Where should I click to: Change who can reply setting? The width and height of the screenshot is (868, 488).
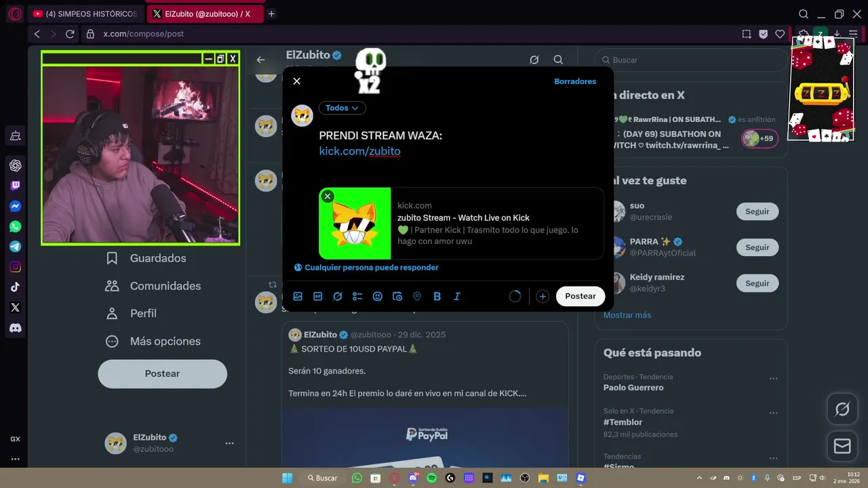(x=366, y=268)
